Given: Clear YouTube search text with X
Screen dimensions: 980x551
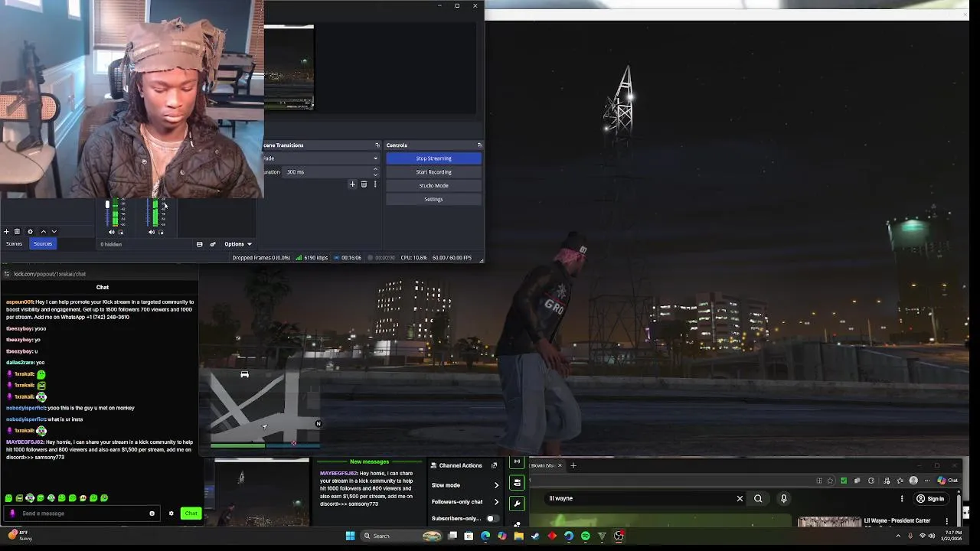Looking at the screenshot, I should tap(740, 499).
